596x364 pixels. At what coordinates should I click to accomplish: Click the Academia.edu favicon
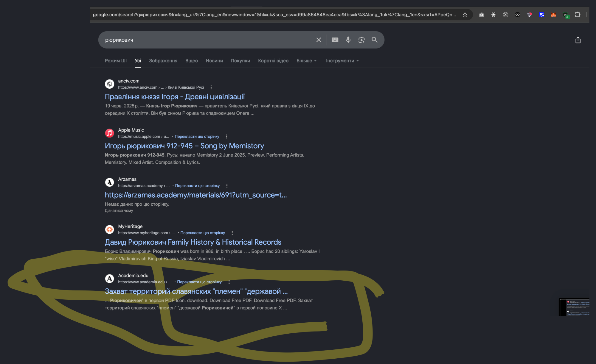(109, 279)
